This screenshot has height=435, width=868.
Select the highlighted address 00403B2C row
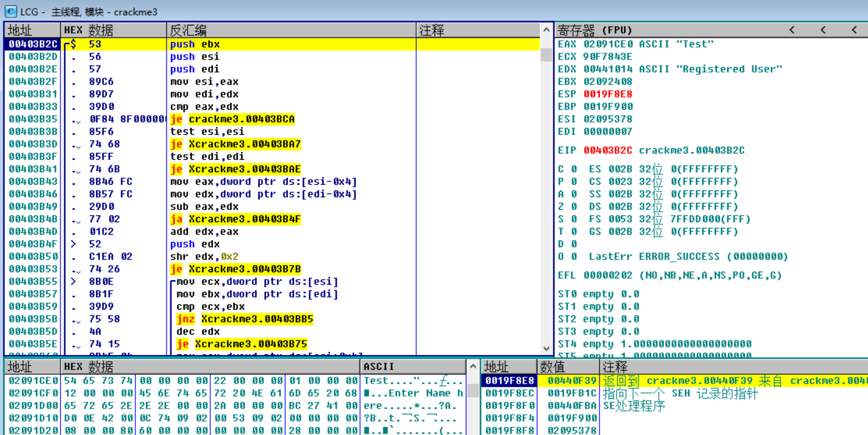tap(272, 44)
